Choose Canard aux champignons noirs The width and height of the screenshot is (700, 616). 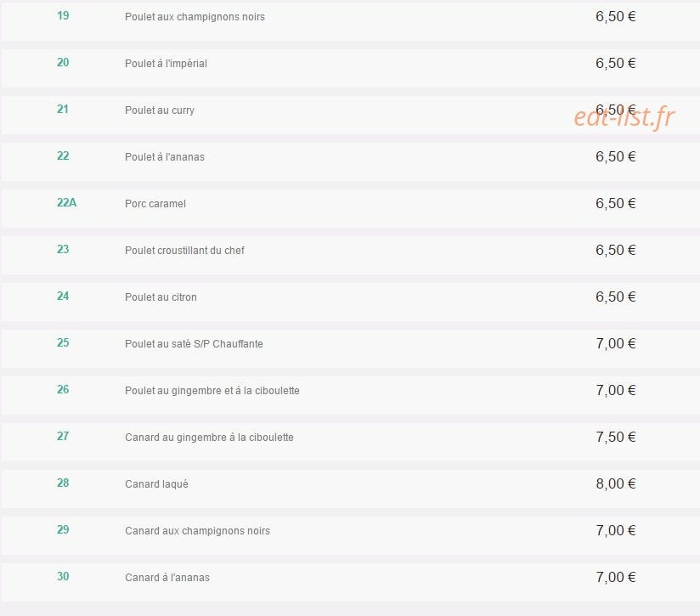click(x=197, y=531)
